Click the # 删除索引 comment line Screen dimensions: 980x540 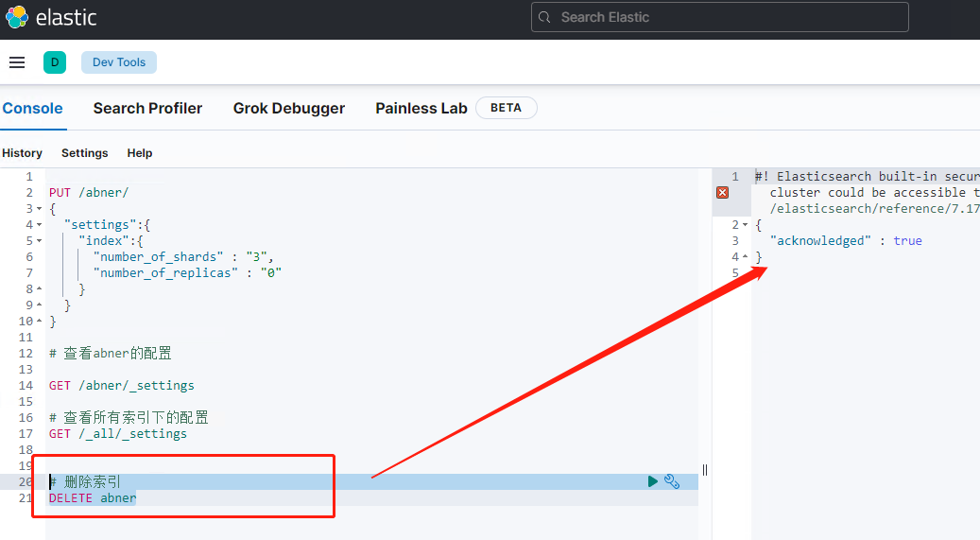[x=85, y=481]
